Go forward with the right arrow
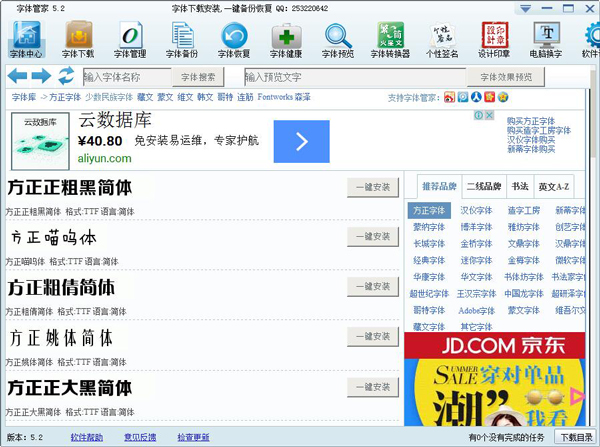This screenshot has width=600, height=447. [41, 76]
